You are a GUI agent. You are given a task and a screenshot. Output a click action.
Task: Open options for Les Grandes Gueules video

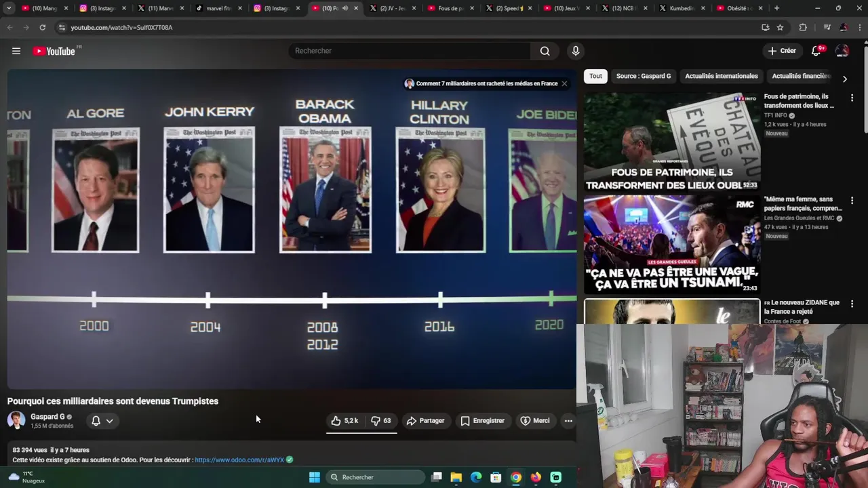[x=852, y=201]
